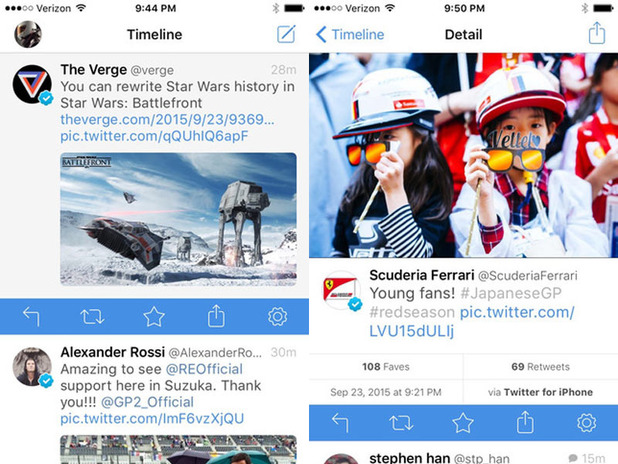The height and width of the screenshot is (464, 618).
Task: Tap the share icon in Detail header
Action: pos(597,33)
